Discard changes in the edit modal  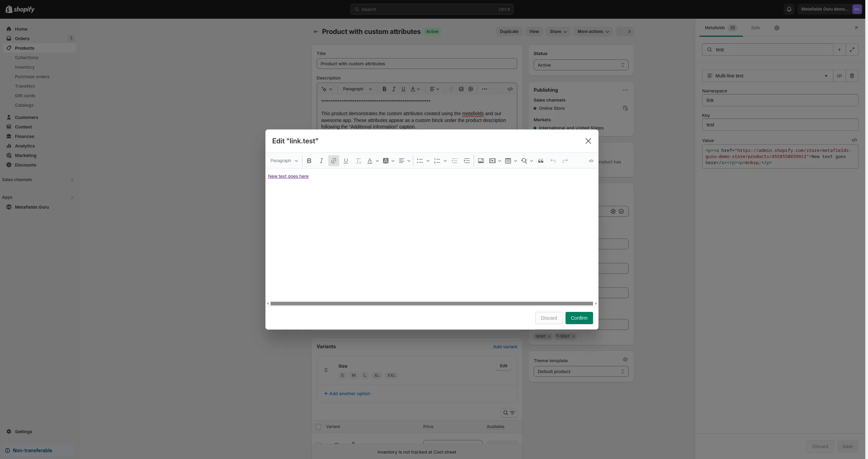click(549, 318)
